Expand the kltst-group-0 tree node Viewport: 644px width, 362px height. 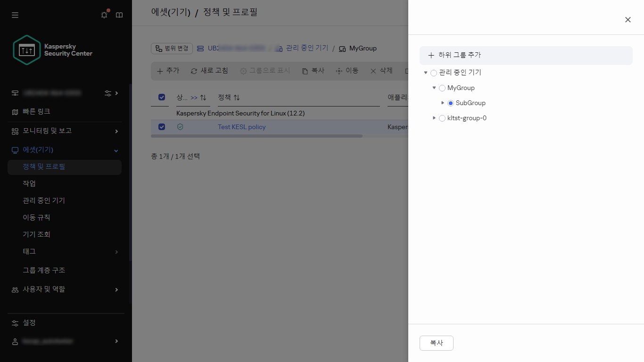434,118
